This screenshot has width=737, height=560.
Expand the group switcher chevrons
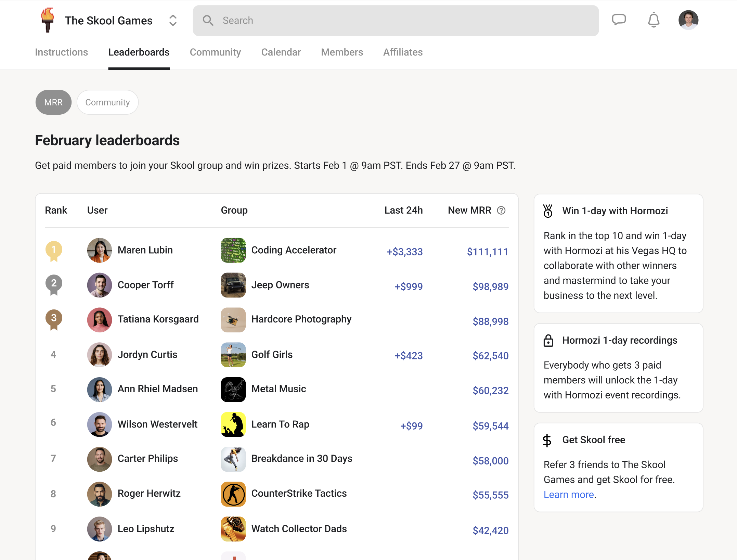[x=173, y=21]
